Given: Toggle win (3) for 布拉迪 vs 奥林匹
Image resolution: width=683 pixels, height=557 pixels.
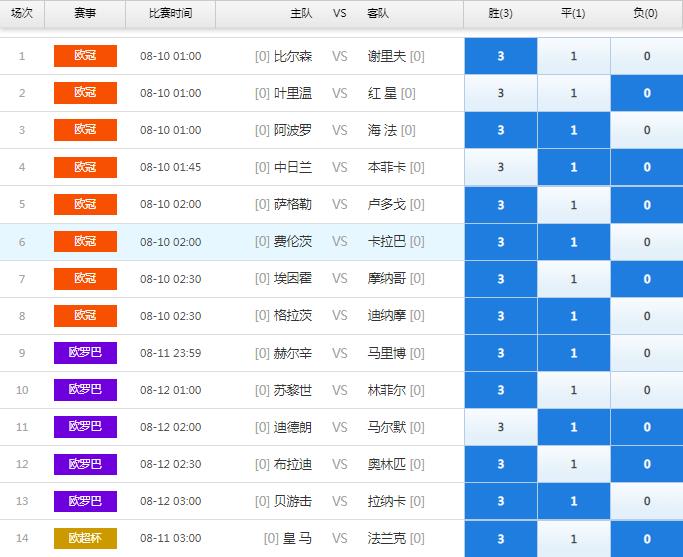Looking at the screenshot, I should (x=500, y=464).
